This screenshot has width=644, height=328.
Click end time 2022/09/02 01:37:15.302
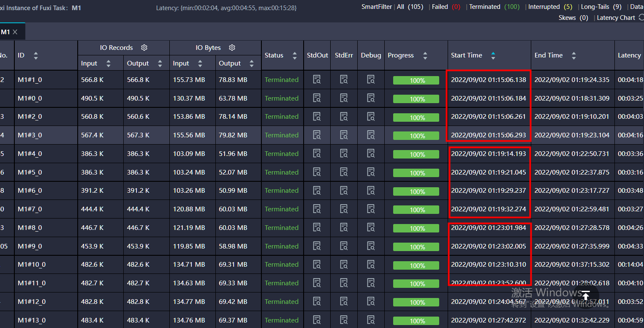572,264
